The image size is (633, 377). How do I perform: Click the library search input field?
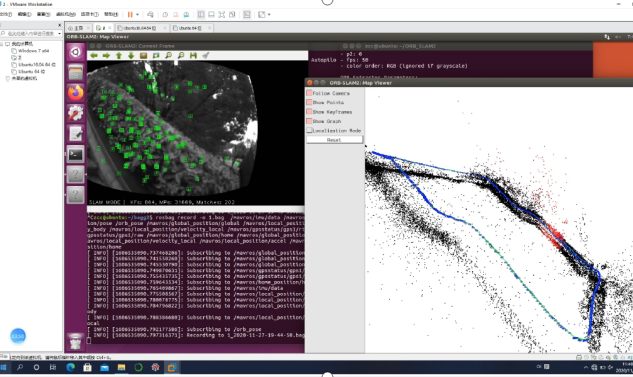31,34
